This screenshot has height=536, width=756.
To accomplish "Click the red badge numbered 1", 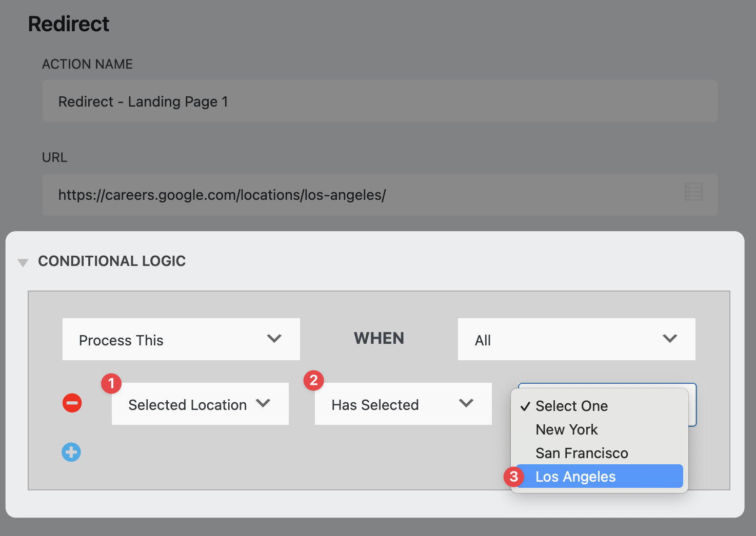I will coord(111,383).
